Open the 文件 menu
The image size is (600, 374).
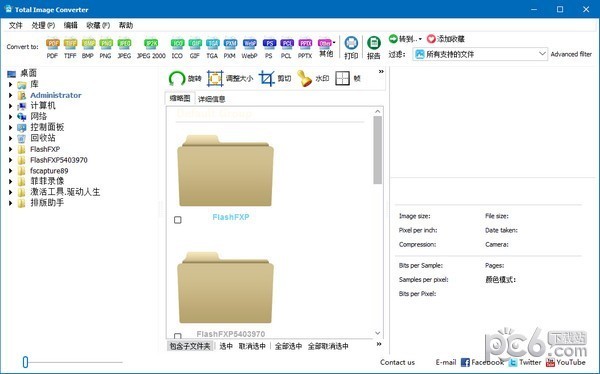click(16, 25)
